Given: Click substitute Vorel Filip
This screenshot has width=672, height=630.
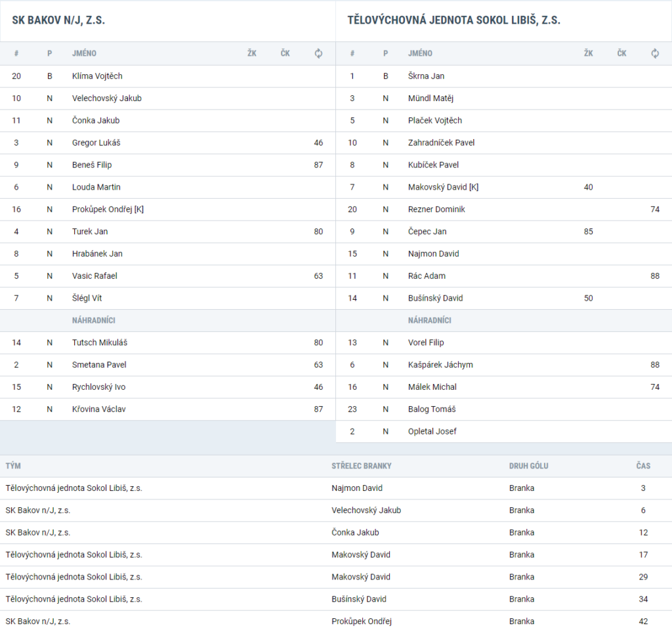Looking at the screenshot, I should pyautogui.click(x=426, y=343).
